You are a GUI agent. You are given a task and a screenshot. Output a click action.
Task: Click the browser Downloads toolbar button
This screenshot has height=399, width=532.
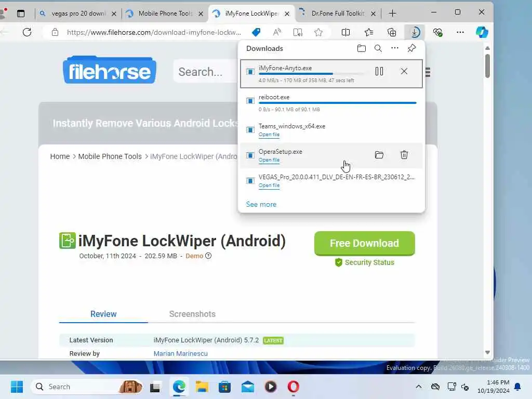(415, 33)
